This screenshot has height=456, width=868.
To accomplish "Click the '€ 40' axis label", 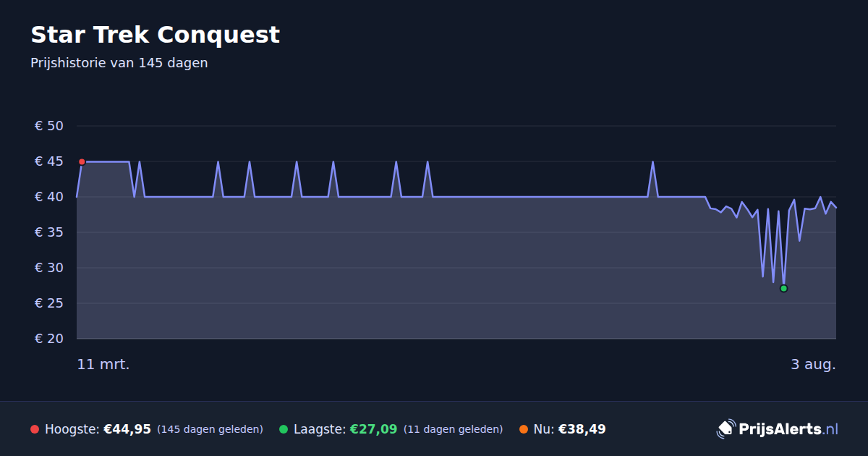I will [49, 197].
